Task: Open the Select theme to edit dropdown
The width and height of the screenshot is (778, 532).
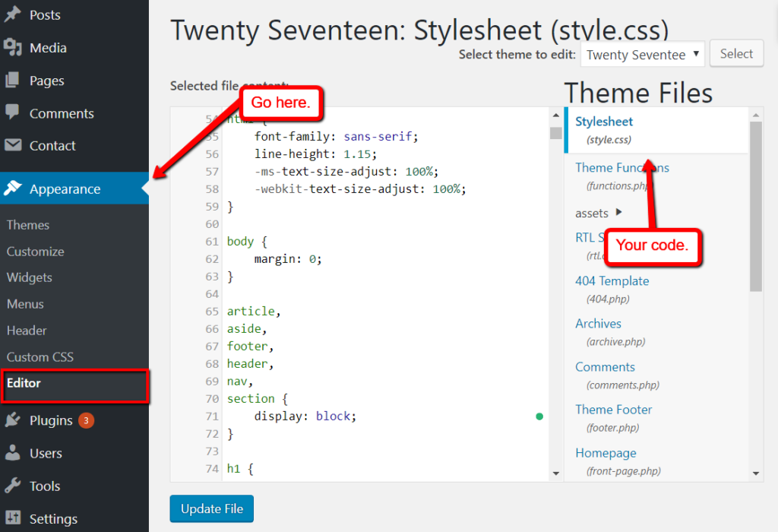Action: click(642, 55)
